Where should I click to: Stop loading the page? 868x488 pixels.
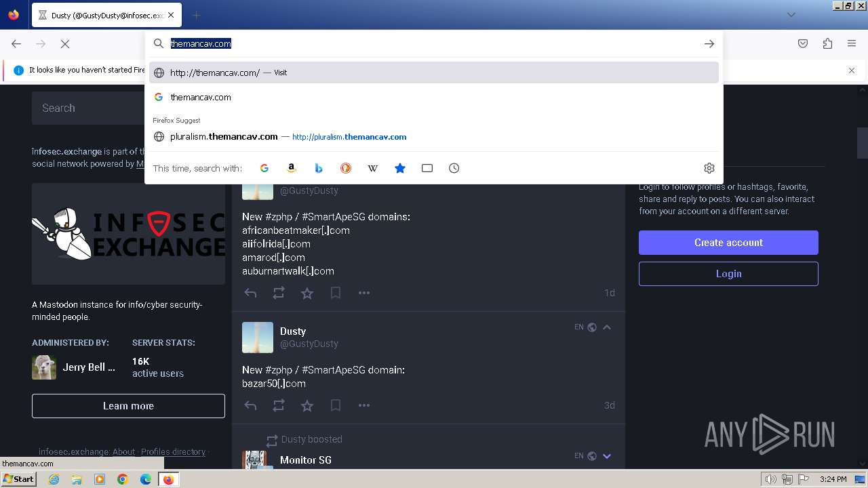pos(65,43)
